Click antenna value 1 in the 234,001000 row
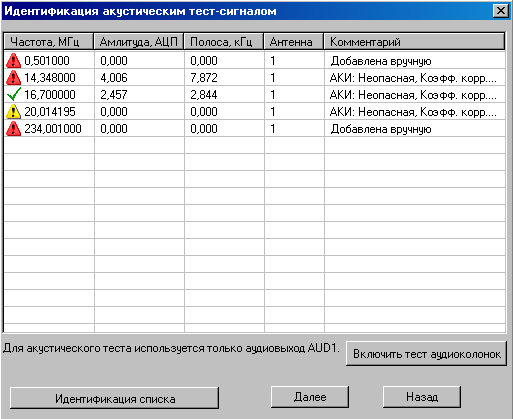 273,129
